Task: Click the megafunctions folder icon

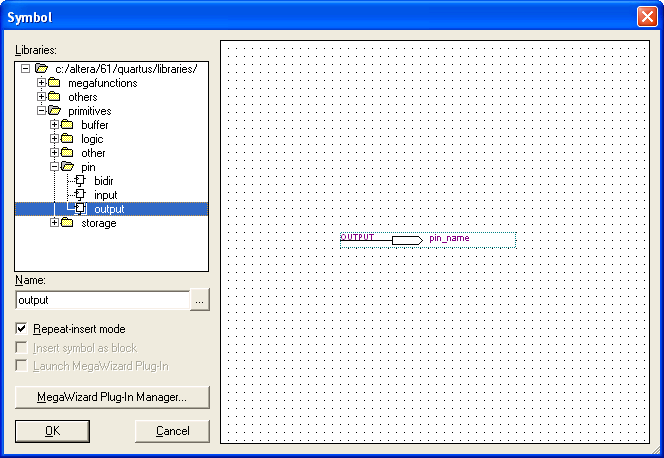Action: point(55,83)
